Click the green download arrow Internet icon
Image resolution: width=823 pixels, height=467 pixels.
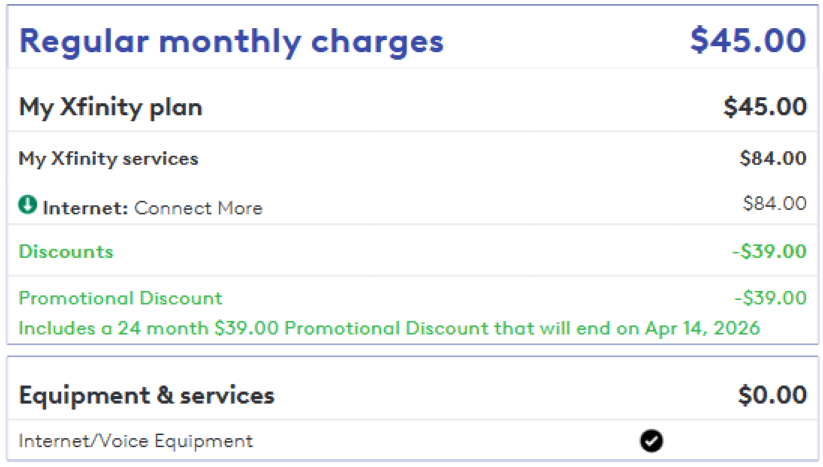pos(28,205)
